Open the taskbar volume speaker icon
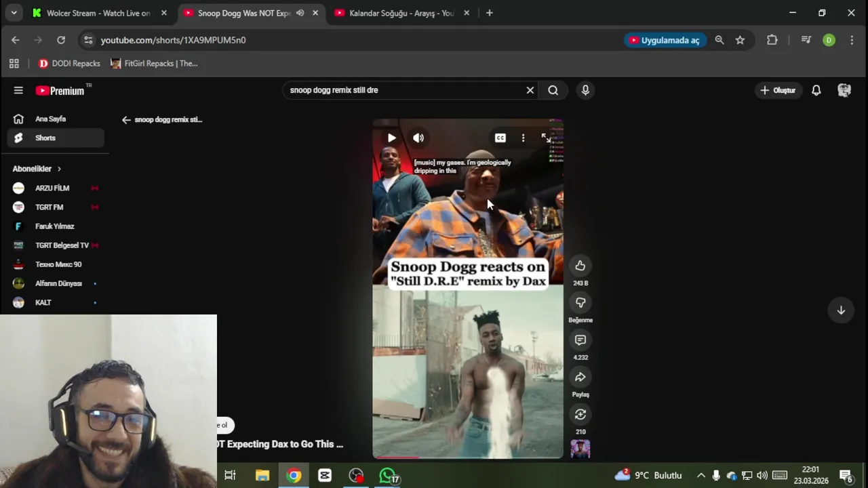The width and height of the screenshot is (868, 488). coord(762,476)
